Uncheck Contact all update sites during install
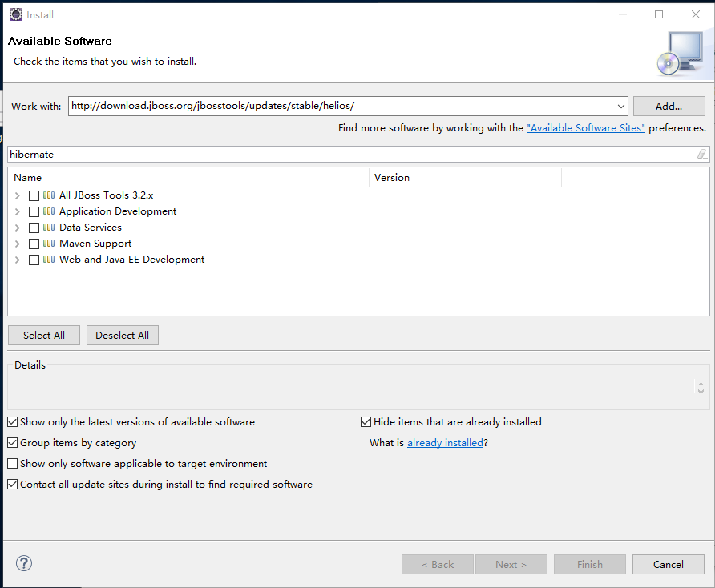715x588 pixels. 13,484
